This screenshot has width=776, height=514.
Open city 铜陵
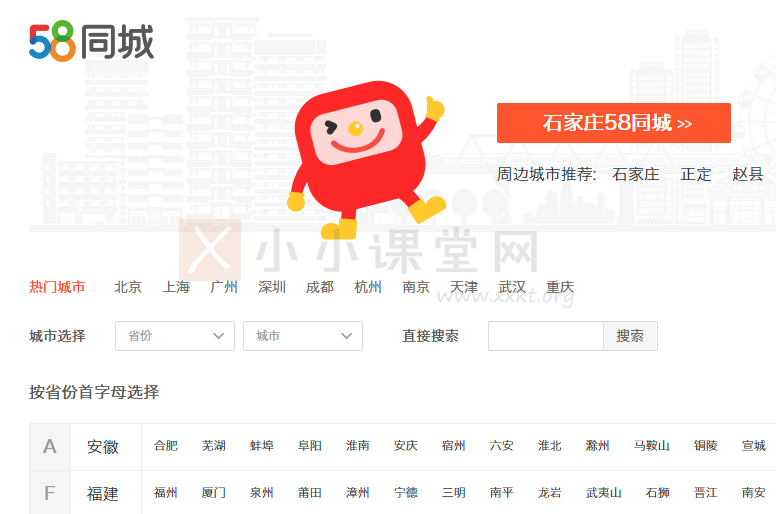point(706,446)
